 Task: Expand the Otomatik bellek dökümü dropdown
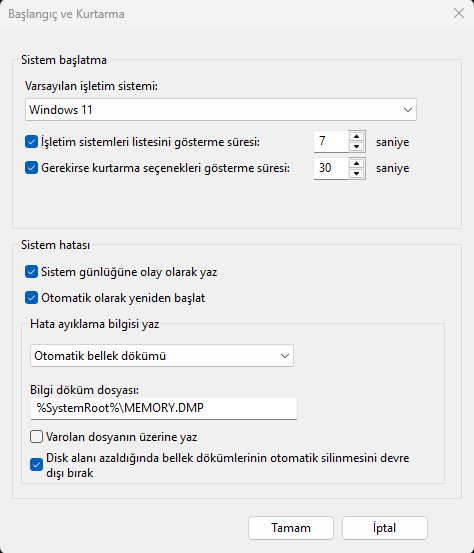pos(162,356)
